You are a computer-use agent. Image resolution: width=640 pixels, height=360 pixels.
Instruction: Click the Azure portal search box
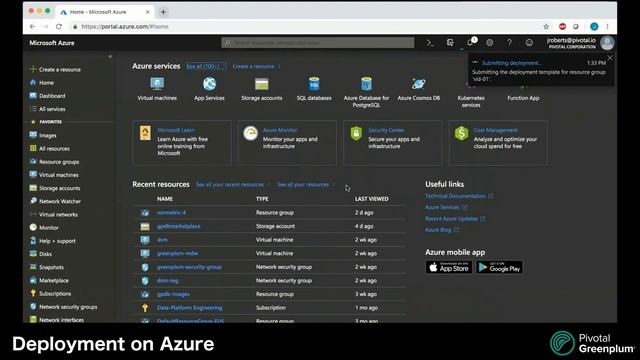[318, 42]
